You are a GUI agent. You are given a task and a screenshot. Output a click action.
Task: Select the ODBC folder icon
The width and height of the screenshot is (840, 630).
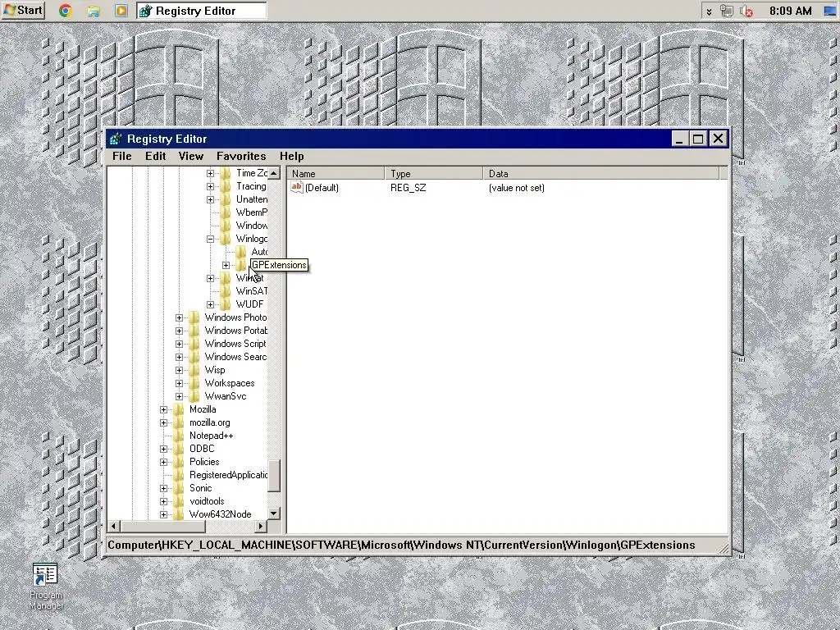179,449
